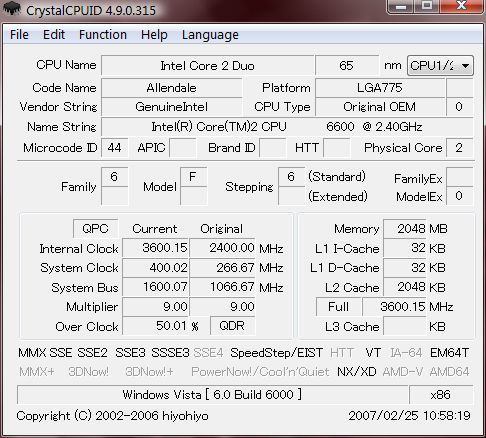This screenshot has height=438, width=486.
Task: Click the L2 cache speed 3600.15 MHz
Action: [x=395, y=307]
